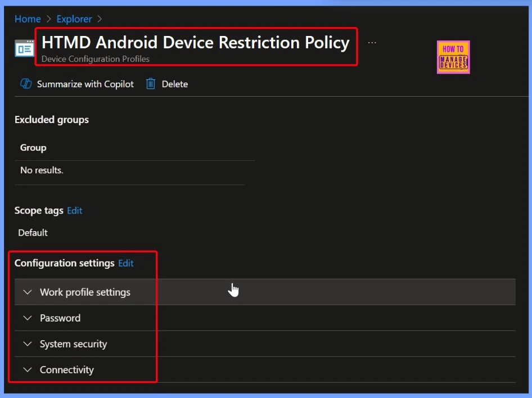
Task: Click the HTMD Android Device Restriction Policy title
Action: 196,43
